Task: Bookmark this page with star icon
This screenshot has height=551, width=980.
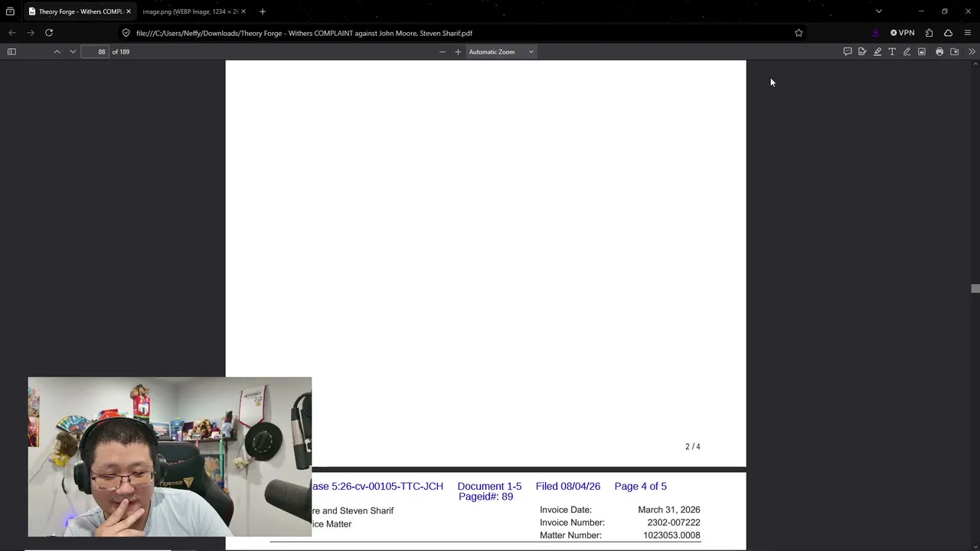Action: [x=799, y=32]
